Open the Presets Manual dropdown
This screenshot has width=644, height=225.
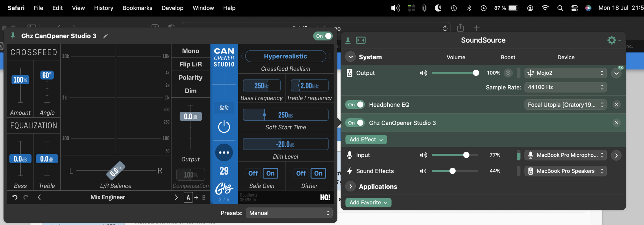click(x=289, y=213)
